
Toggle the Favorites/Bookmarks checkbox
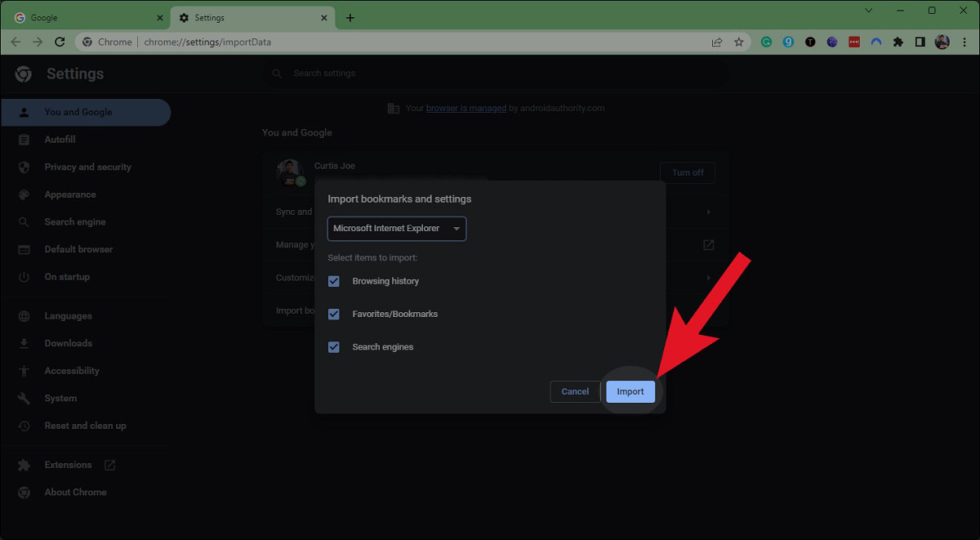[334, 314]
